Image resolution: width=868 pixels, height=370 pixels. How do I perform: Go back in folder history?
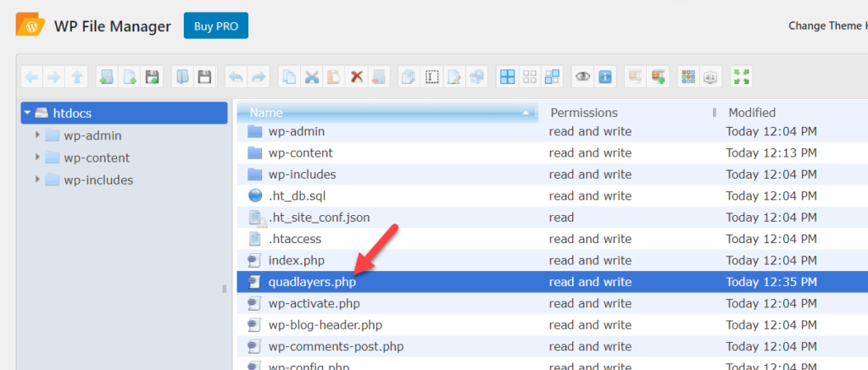click(x=31, y=77)
